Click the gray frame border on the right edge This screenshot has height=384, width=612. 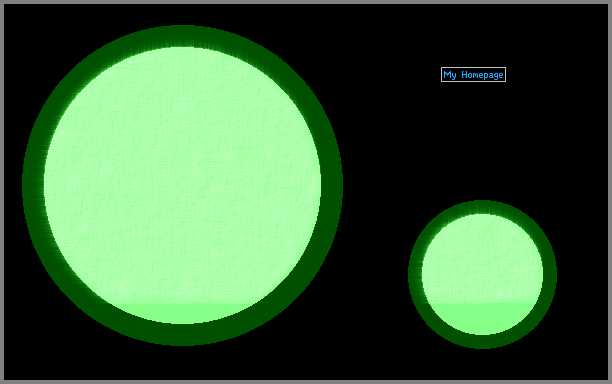pos(610,192)
